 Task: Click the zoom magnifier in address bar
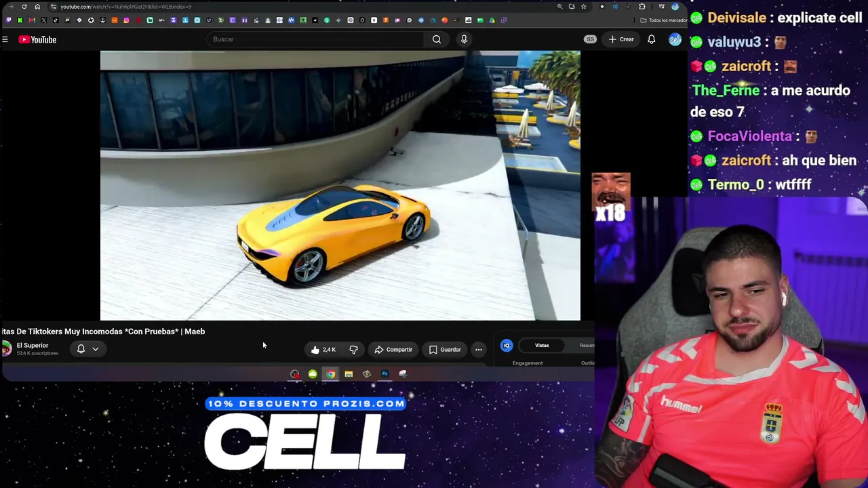pyautogui.click(x=559, y=7)
